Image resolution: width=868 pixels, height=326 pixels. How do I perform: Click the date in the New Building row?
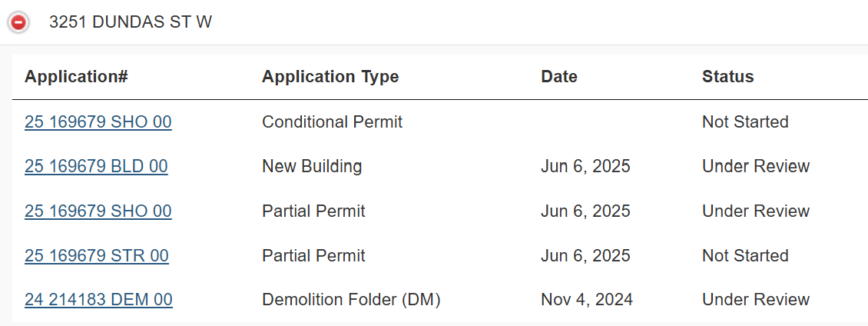[585, 167]
